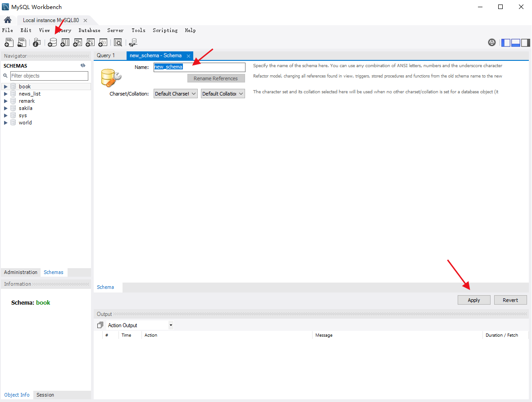Select the world schema name
Viewport: 532px width, 402px height.
25,123
